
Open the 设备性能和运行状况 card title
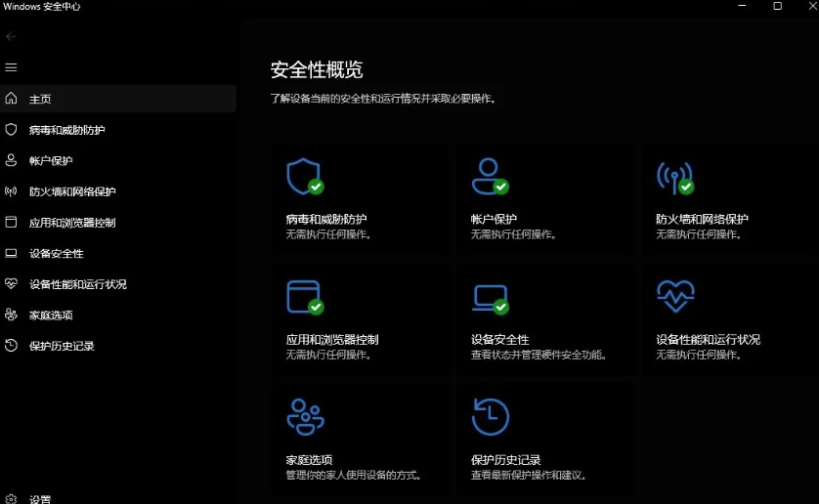click(708, 340)
